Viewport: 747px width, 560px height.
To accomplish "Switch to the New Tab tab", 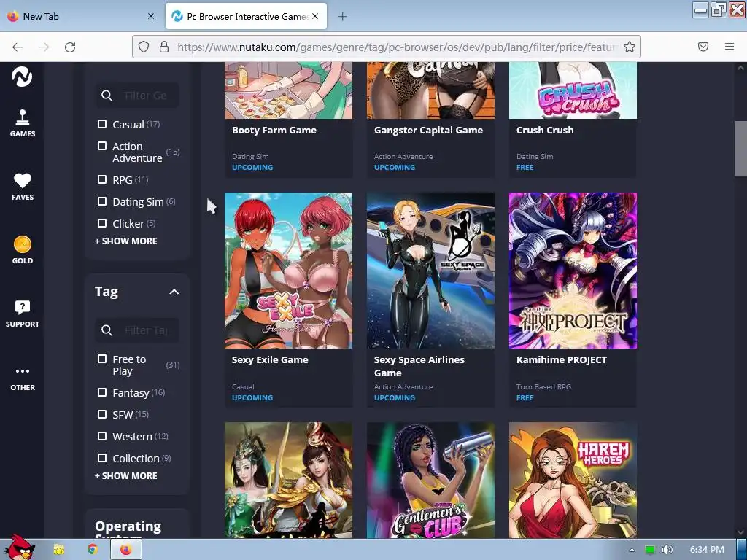I will point(80,16).
